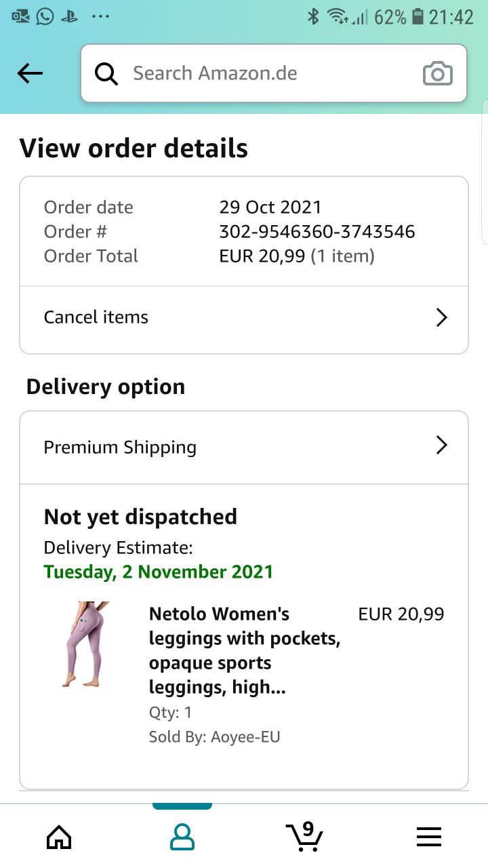Open the shopping cart icon
The height and width of the screenshot is (868, 488).
[x=304, y=836]
